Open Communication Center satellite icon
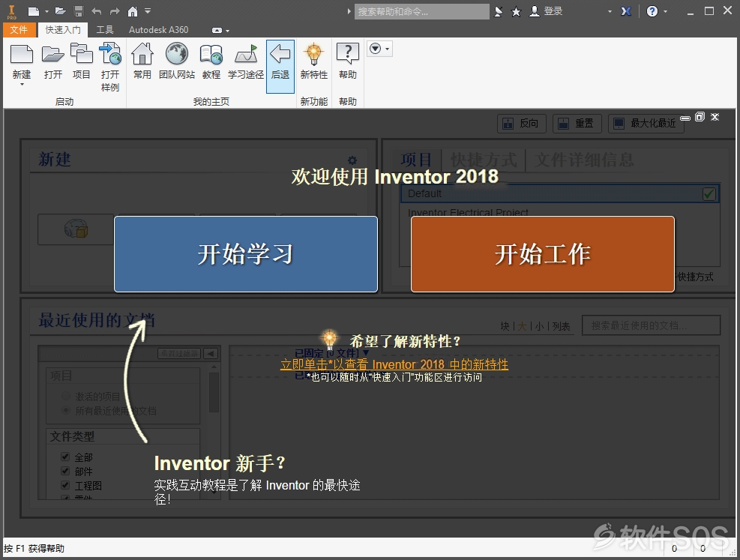Viewport: 740px width, 560px height. 499,11
